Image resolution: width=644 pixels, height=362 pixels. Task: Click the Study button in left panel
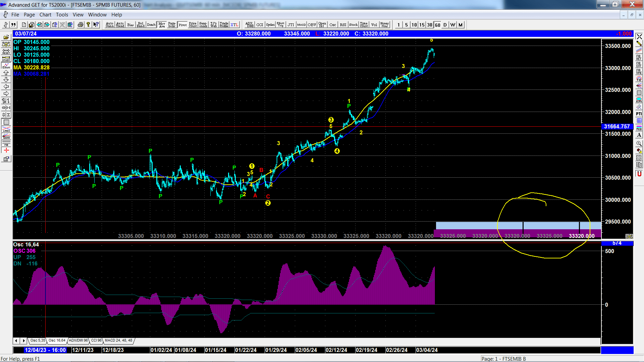click(6, 59)
